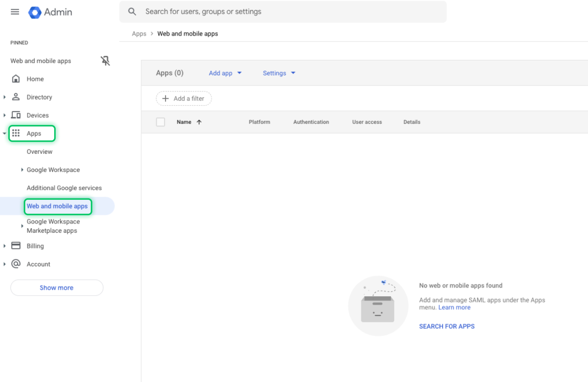
Task: Click the Details column header
Action: [x=412, y=122]
